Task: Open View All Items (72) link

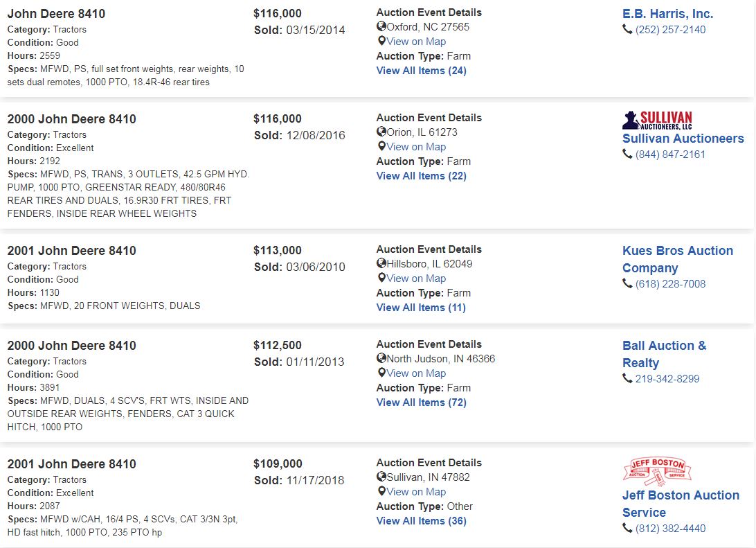Action: 422,403
